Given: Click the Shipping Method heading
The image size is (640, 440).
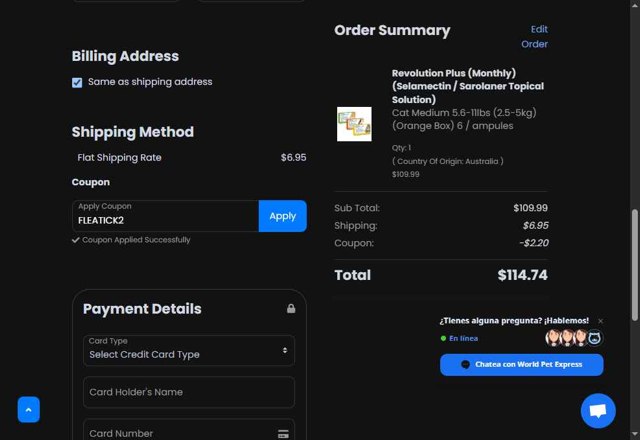Looking at the screenshot, I should click(133, 132).
